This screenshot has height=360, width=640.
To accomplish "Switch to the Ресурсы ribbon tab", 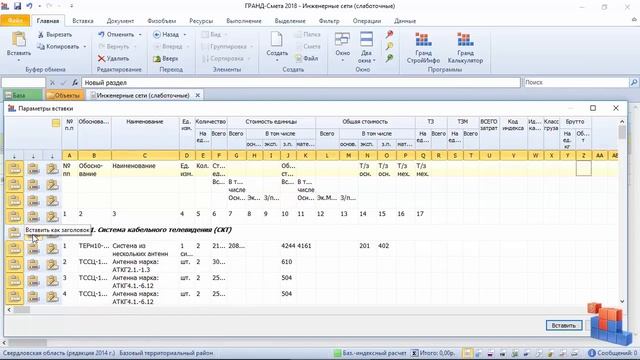I will coord(201,21).
